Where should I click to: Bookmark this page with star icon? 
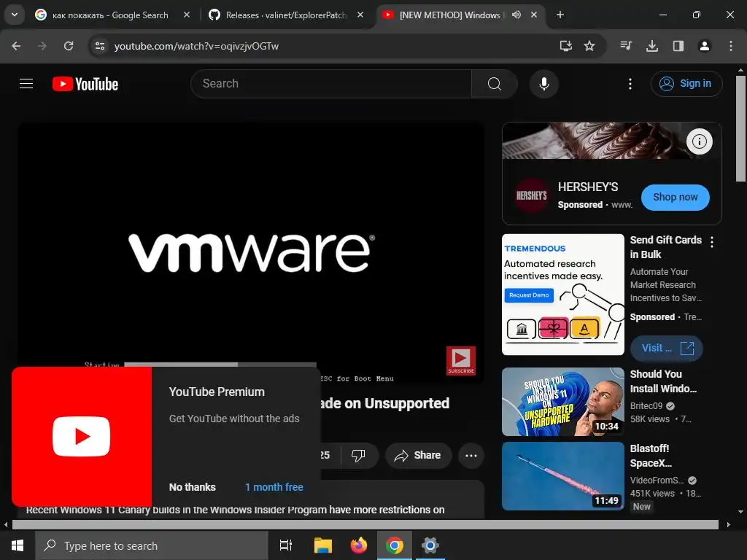tap(589, 46)
